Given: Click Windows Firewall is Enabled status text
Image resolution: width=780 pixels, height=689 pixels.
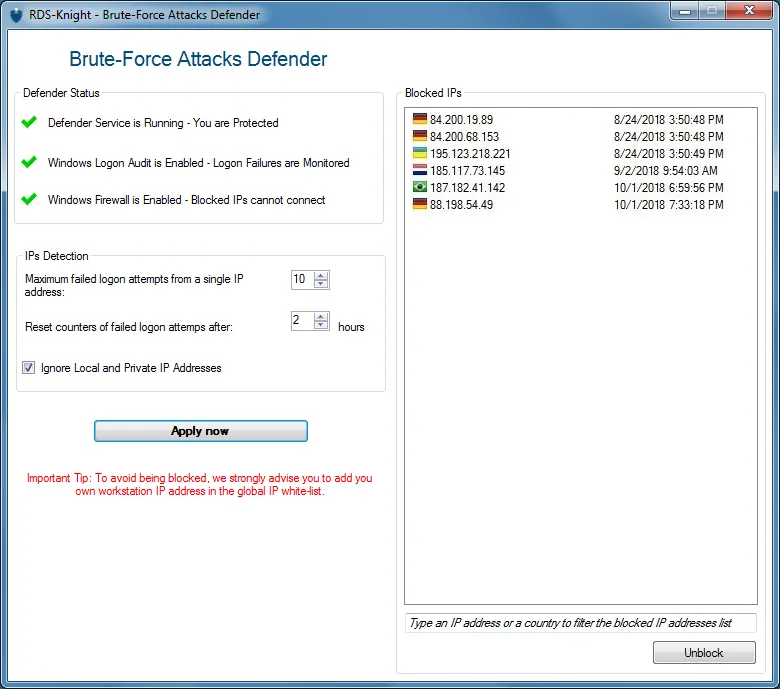Looking at the screenshot, I should pyautogui.click(x=187, y=200).
